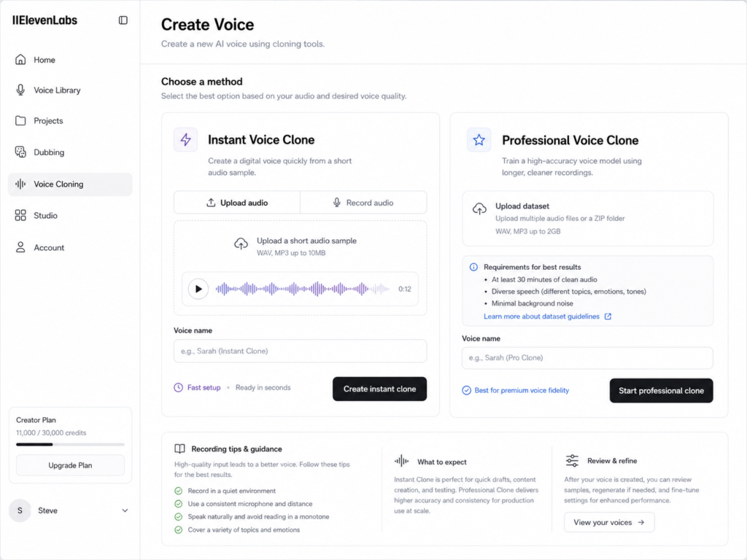Click the cloud icon next to Upload dataset
This screenshot has height=560, width=747.
(x=479, y=209)
